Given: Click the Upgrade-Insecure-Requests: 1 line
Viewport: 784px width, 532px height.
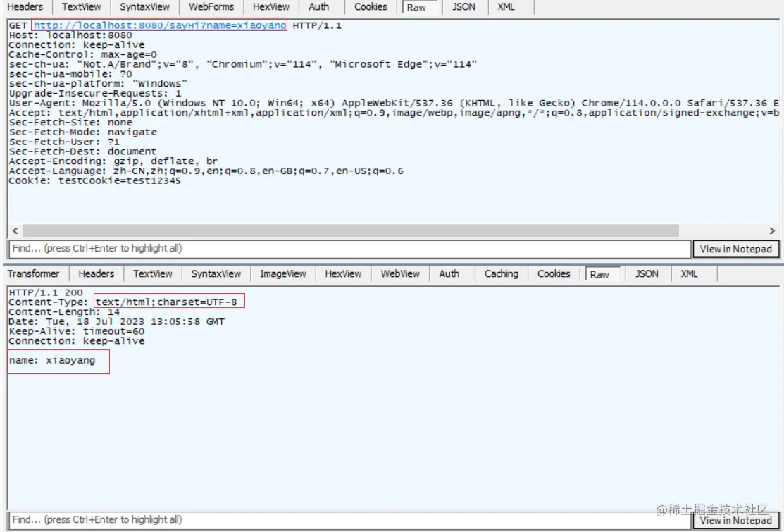Looking at the screenshot, I should point(95,94).
